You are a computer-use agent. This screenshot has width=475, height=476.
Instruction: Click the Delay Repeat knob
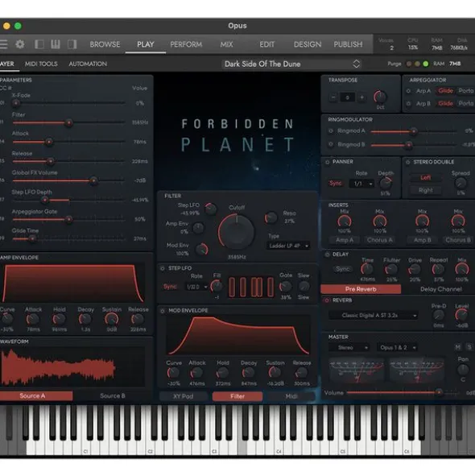coord(438,269)
